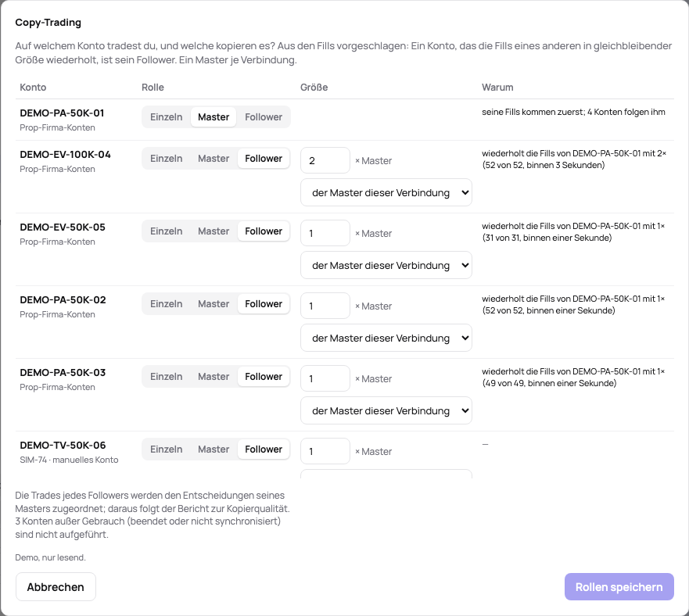Viewport: 689px width, 616px height.
Task: Focus size field for DEMO-PA-50K-02
Action: click(x=325, y=306)
